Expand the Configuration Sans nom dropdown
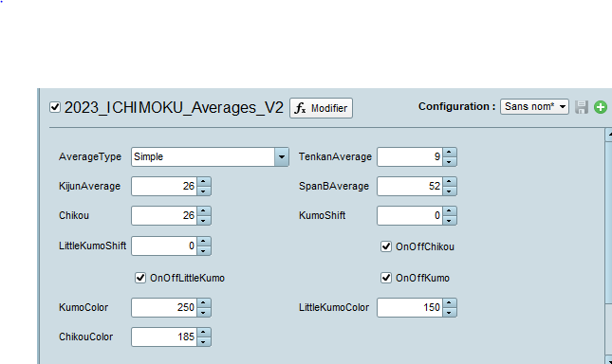 click(534, 106)
